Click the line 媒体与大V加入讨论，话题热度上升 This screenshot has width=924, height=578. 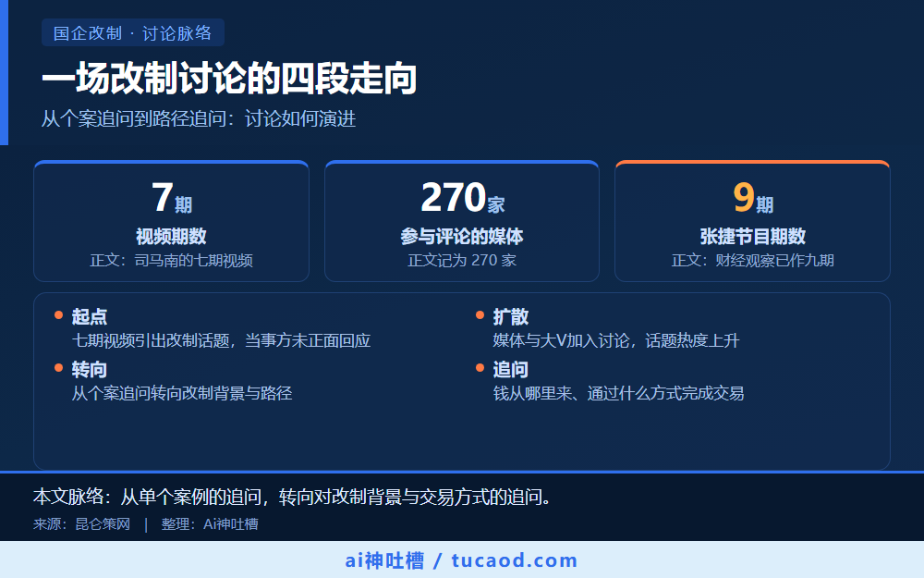(615, 340)
